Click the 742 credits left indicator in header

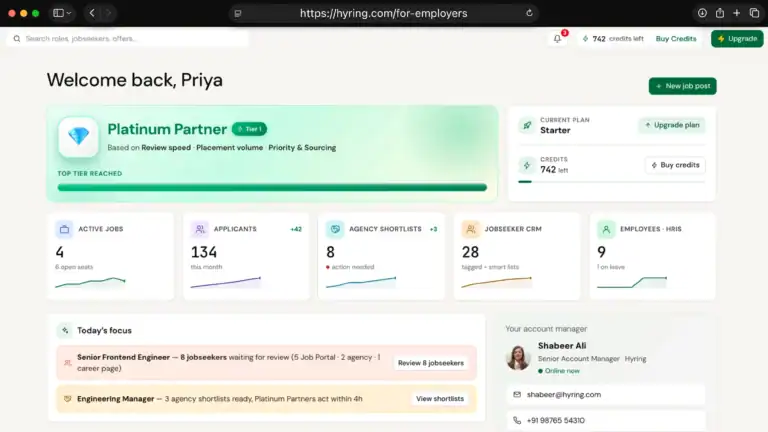pos(613,39)
